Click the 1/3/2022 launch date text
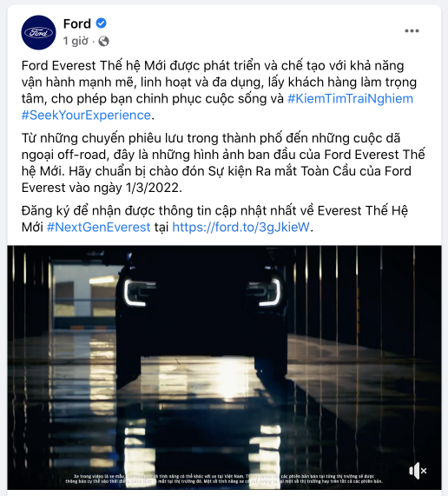Screen dimensions: 448x496 (154, 188)
